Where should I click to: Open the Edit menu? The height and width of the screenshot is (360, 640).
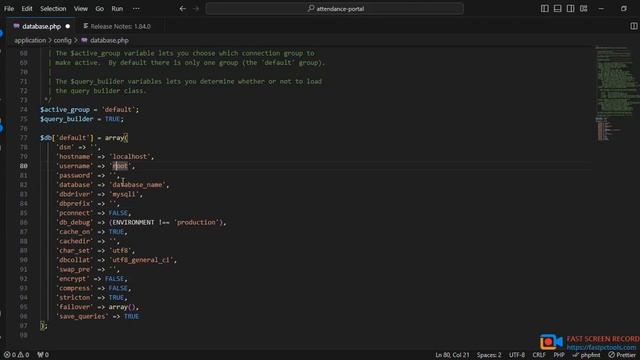pos(27,9)
